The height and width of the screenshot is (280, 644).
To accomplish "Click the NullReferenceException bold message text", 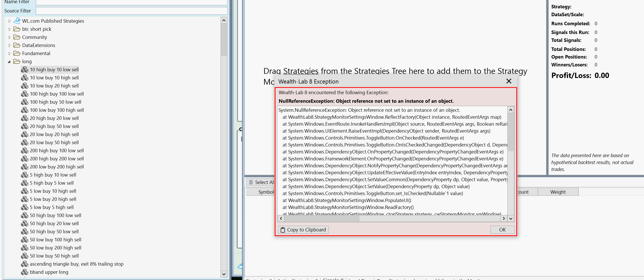I will click(x=366, y=101).
